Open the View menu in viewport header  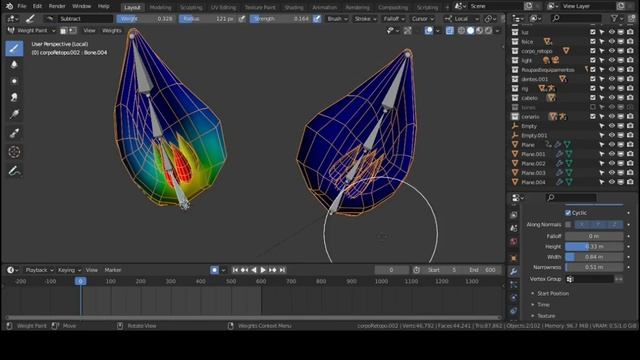(89, 31)
